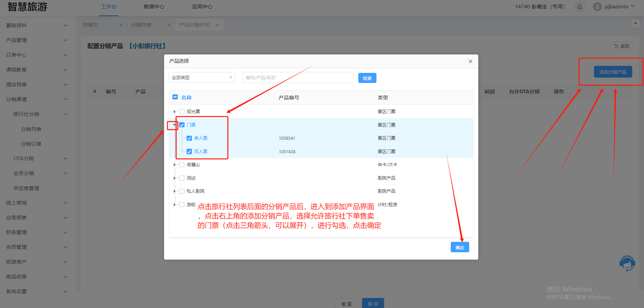The height and width of the screenshot is (308, 644).
Task: Open the 全部类型 dropdown
Action: pos(202,78)
